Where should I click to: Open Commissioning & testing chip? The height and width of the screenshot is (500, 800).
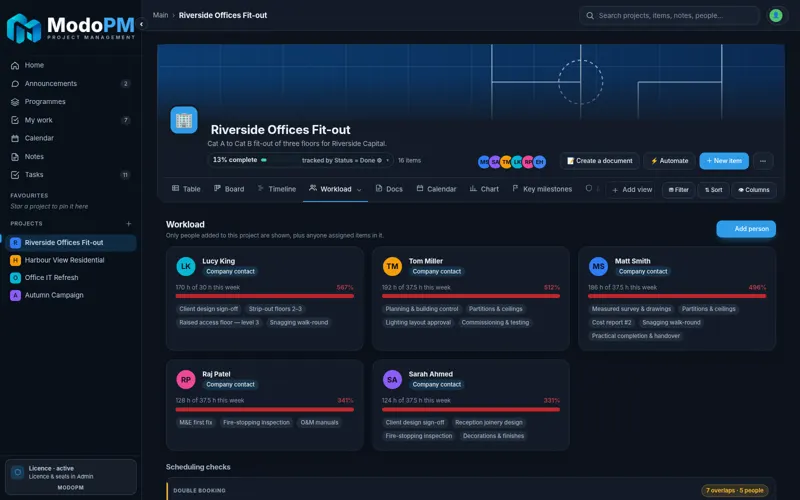pos(495,322)
